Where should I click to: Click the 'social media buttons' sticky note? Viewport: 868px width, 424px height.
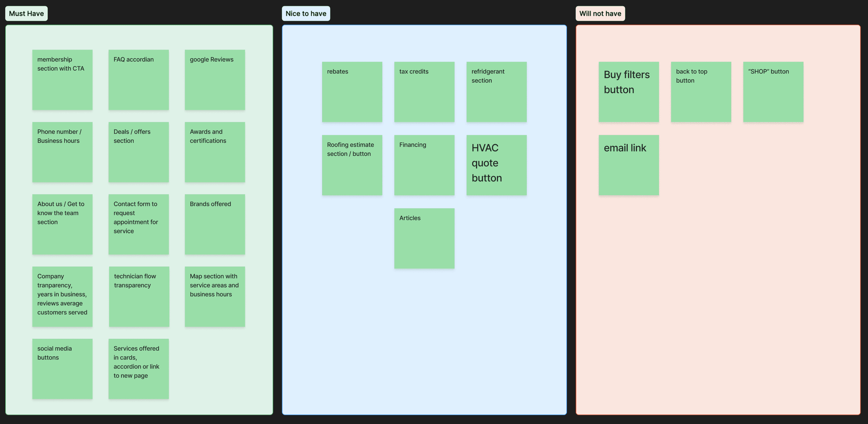coord(62,369)
